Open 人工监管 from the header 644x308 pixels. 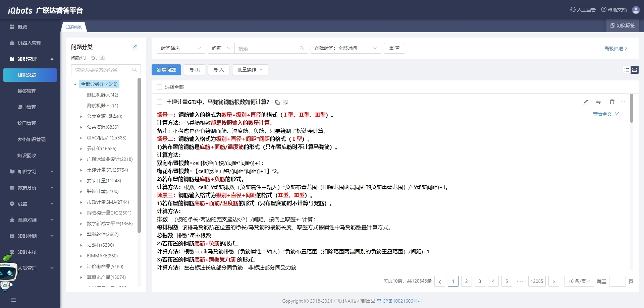(583, 10)
